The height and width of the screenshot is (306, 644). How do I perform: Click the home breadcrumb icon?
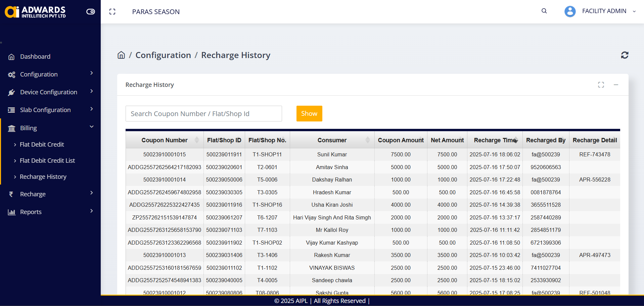121,55
